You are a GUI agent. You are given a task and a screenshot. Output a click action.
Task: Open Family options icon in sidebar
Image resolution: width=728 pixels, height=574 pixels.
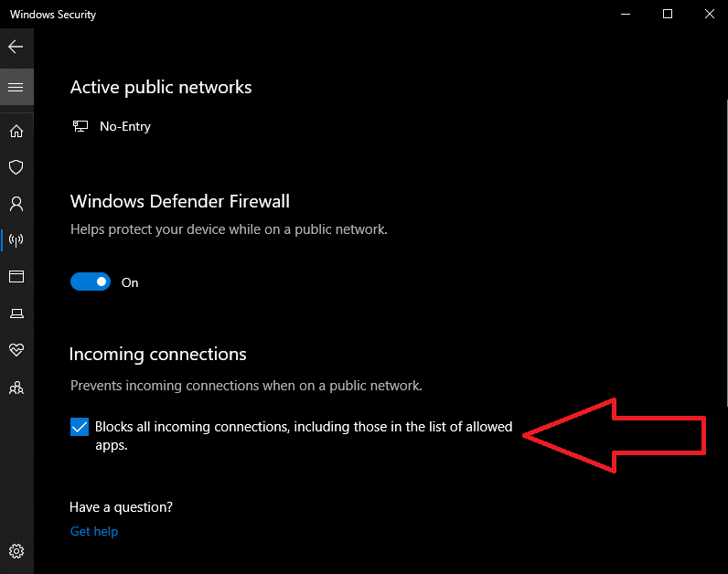[16, 388]
